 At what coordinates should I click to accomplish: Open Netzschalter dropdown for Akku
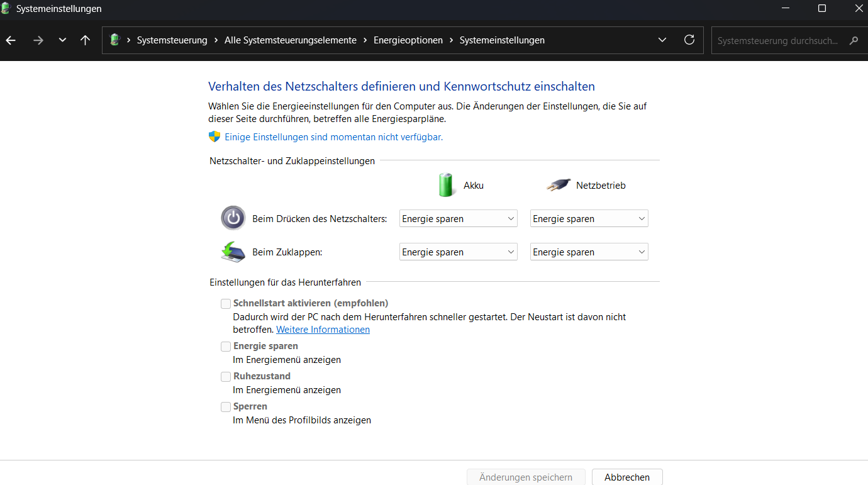tap(459, 219)
